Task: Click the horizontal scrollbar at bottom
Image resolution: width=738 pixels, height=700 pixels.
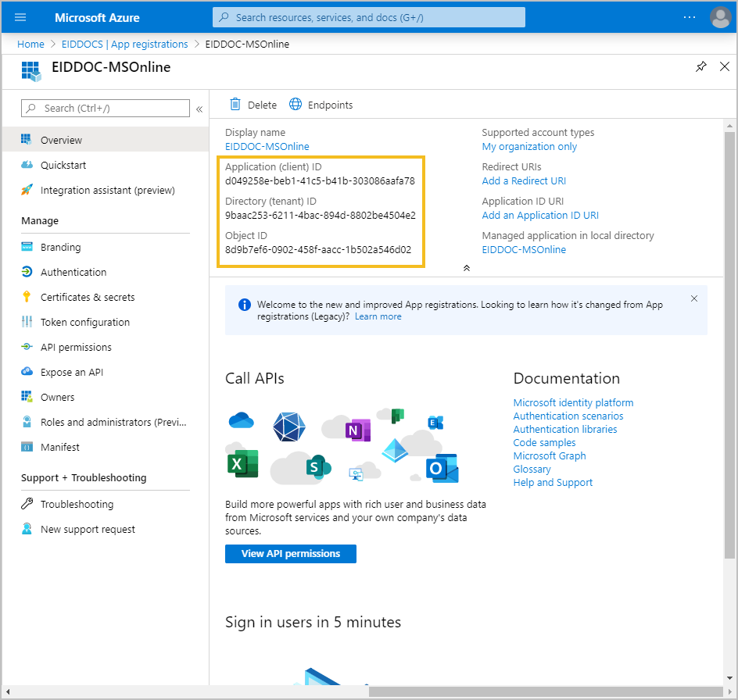Action: coord(547,691)
